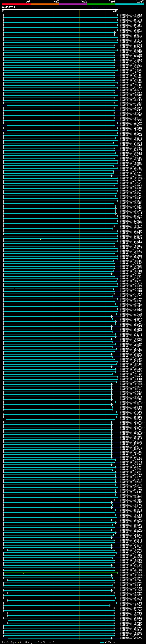Click the red ~20% identity legend segment
Viewport: 146px width, 644px height.
tap(16, 4)
